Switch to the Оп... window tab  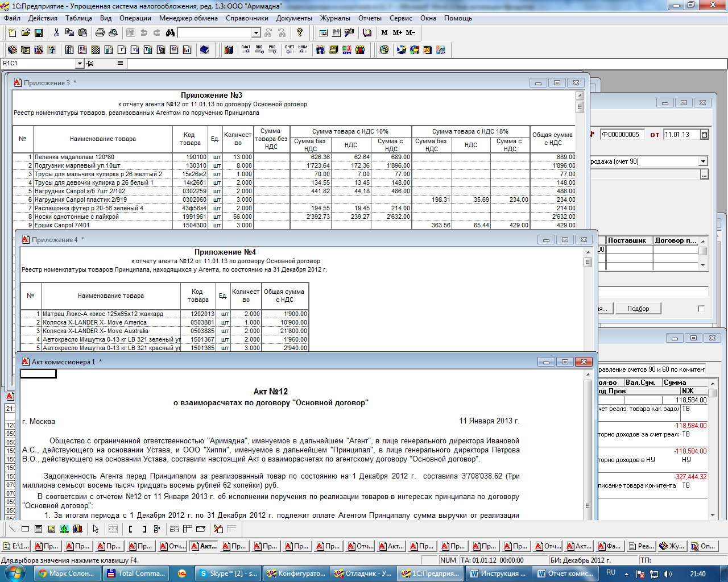(704, 546)
